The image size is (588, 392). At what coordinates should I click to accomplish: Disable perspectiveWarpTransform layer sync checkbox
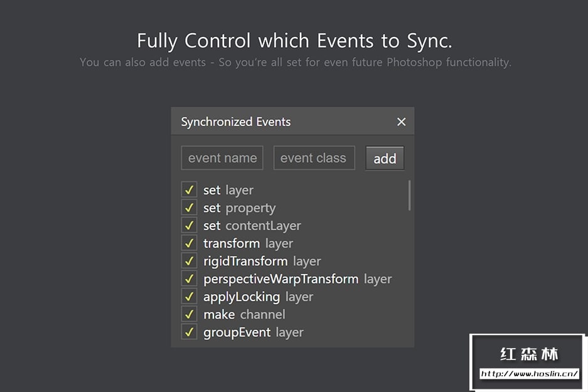189,278
